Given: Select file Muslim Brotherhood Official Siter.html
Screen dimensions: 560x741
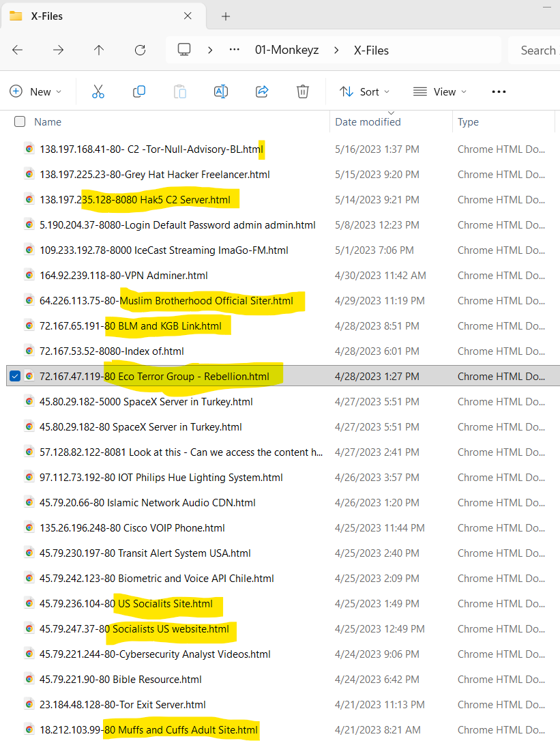Looking at the screenshot, I should 166,300.
